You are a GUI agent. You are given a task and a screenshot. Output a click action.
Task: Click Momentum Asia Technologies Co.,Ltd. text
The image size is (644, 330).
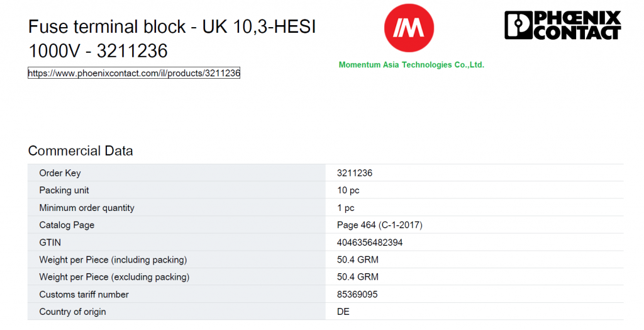[411, 65]
